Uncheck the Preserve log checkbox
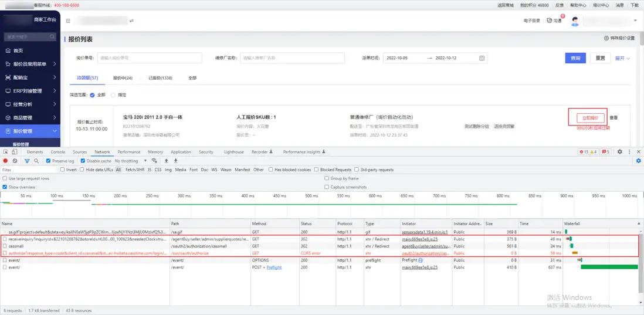The height and width of the screenshot is (315, 644). click(x=49, y=161)
